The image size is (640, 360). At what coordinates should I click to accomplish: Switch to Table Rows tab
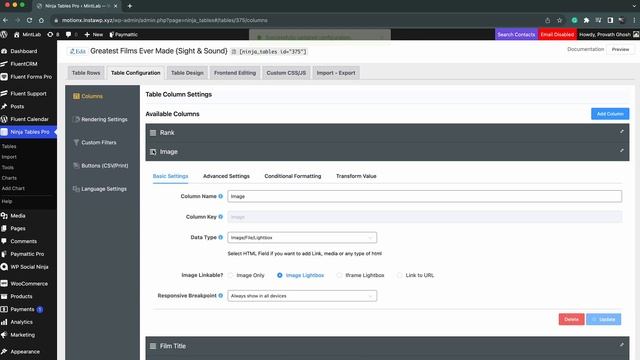pos(86,73)
